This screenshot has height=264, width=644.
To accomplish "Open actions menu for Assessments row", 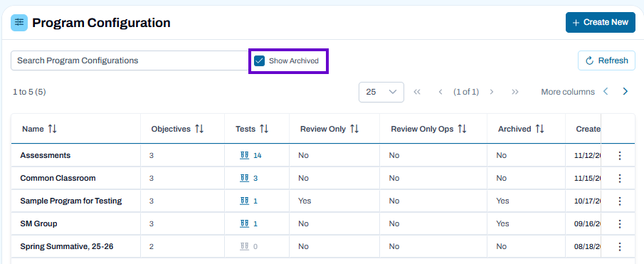I will coord(620,156).
